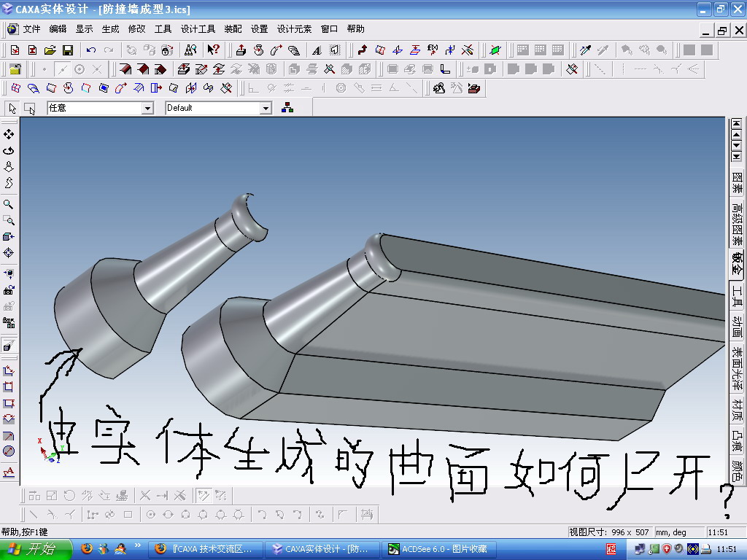Viewport: 747px width, 560px height.
Task: Open the 生成 menu
Action: [110, 29]
